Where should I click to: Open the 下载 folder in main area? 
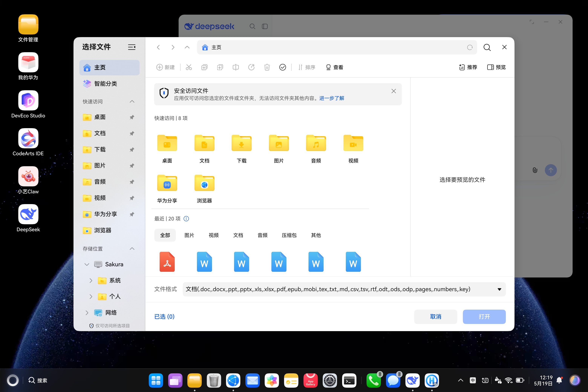pos(241,149)
